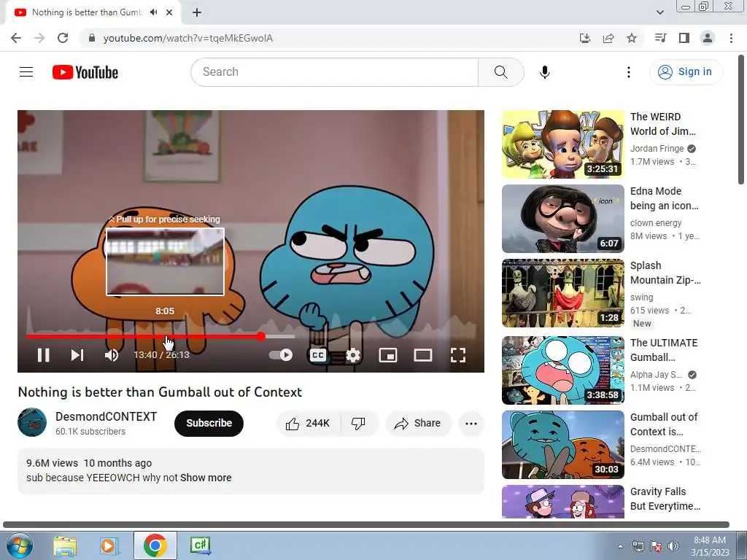Select the Nothing is better than Gumball tab
The height and width of the screenshot is (560, 747).
click(x=93, y=12)
